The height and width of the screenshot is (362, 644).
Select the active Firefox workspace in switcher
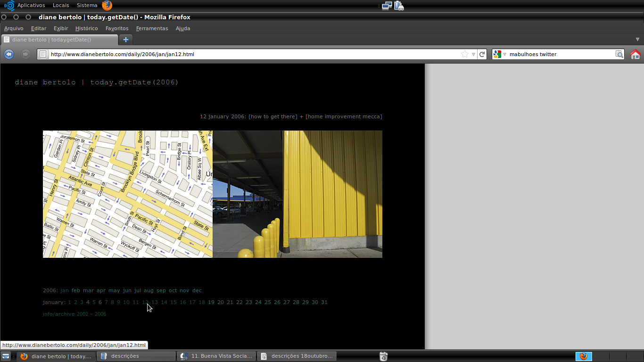click(x=584, y=356)
